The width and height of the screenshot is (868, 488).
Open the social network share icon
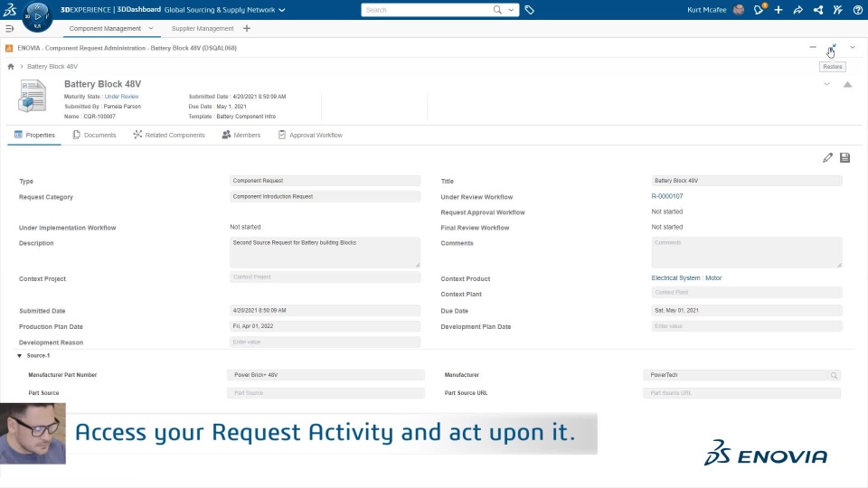pyautogui.click(x=817, y=10)
